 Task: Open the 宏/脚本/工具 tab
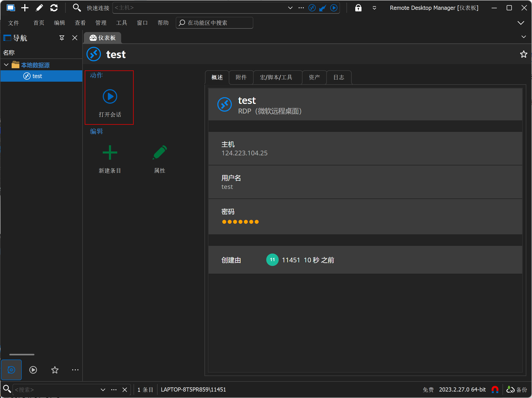click(276, 78)
